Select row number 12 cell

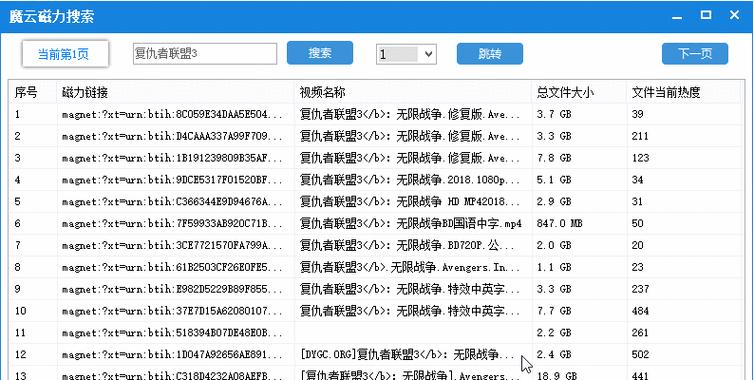pyautogui.click(x=20, y=355)
